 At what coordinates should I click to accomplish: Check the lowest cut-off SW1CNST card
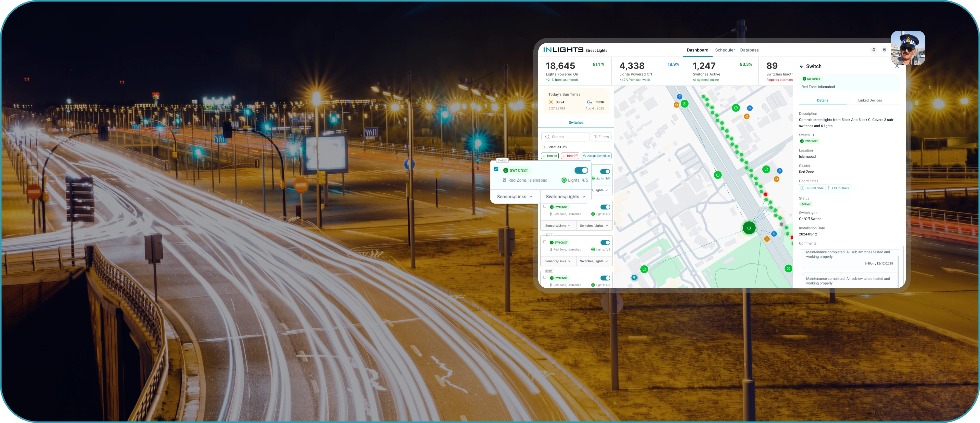click(x=545, y=277)
